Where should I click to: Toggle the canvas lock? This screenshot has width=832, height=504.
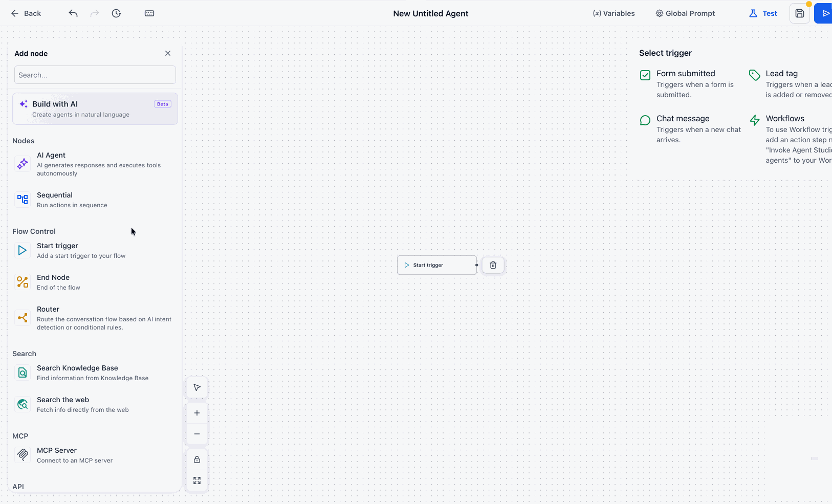[197, 459]
